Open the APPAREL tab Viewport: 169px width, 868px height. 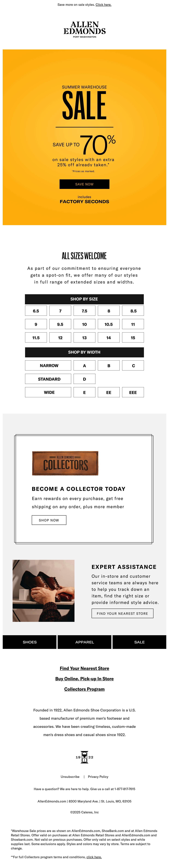click(84, 642)
